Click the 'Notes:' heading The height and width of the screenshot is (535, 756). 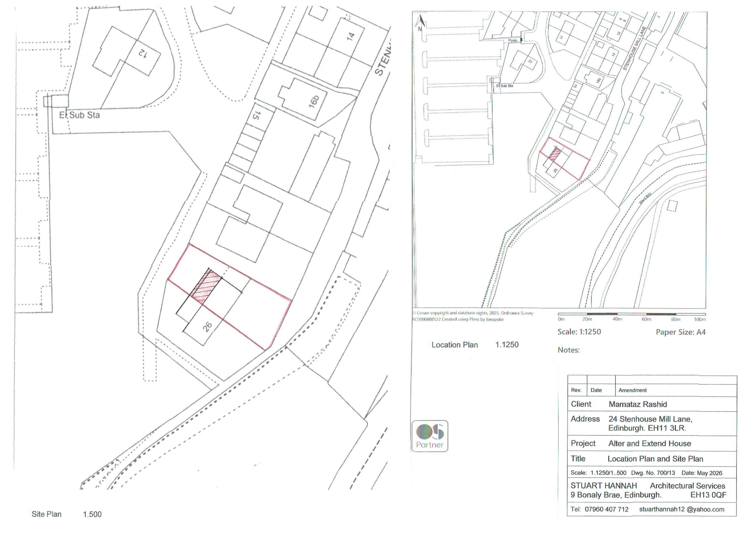[569, 350]
